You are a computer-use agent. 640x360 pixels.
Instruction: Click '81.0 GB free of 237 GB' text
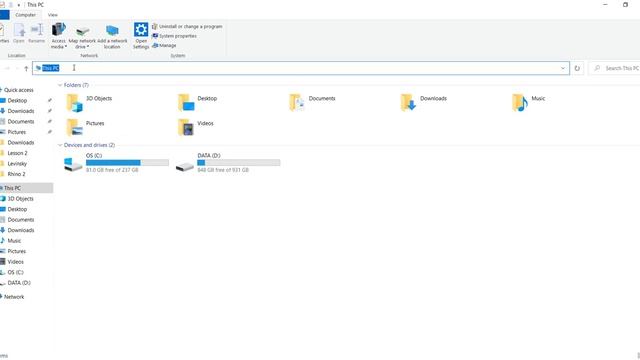point(112,170)
